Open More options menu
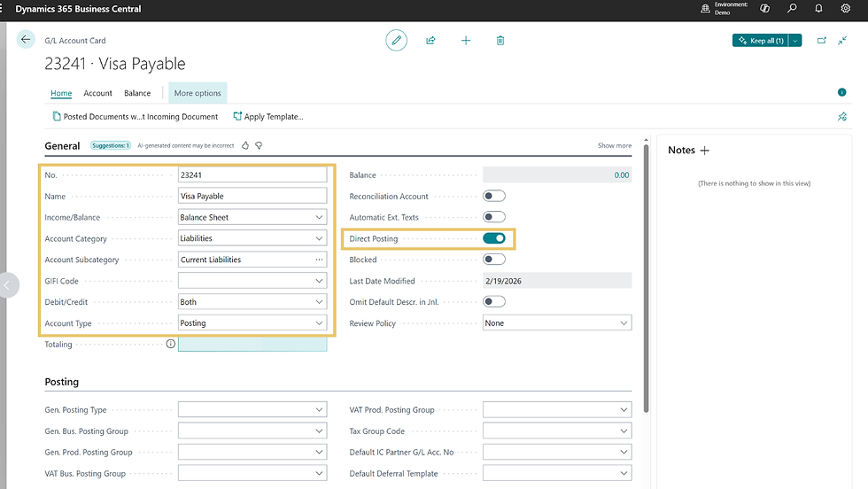The height and width of the screenshot is (489, 868). click(x=198, y=93)
